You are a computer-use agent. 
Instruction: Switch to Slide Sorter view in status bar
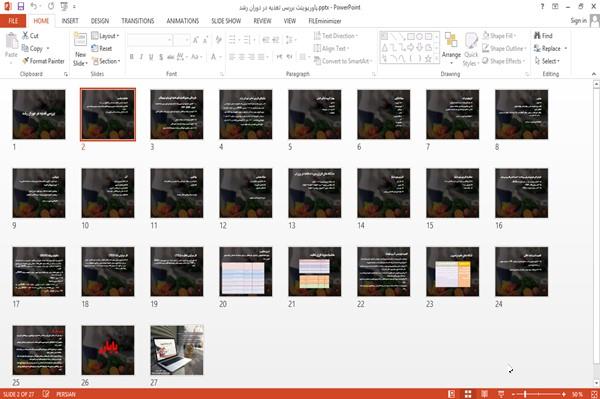(x=468, y=394)
